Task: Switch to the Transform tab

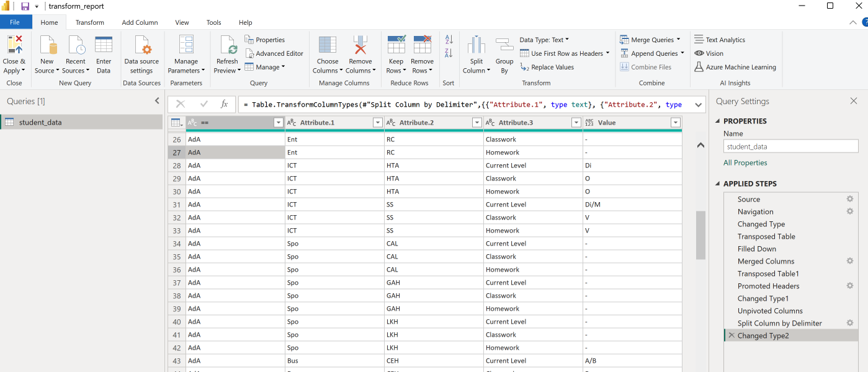Action: [x=90, y=22]
